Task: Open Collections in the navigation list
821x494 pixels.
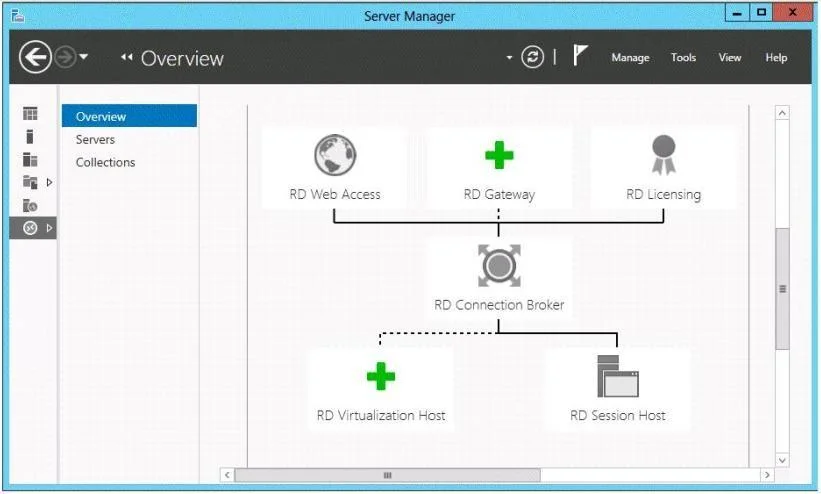Action: (105, 162)
